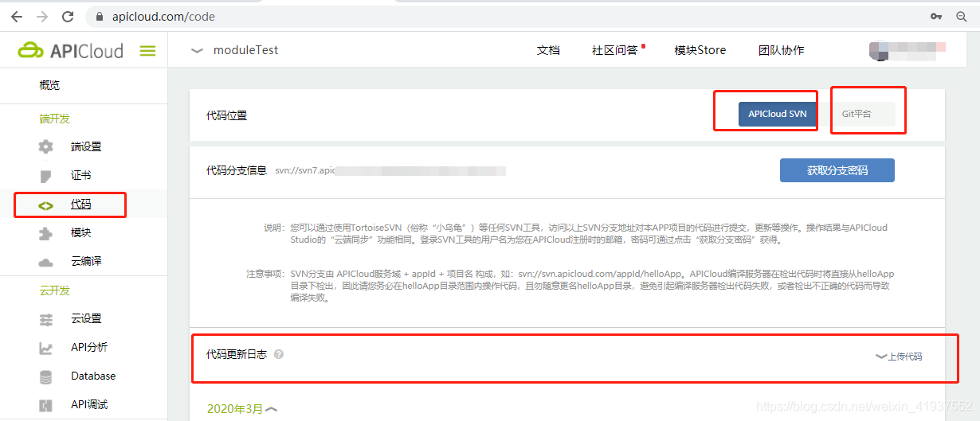Click the certificate icon beside 证书

pos(45,175)
